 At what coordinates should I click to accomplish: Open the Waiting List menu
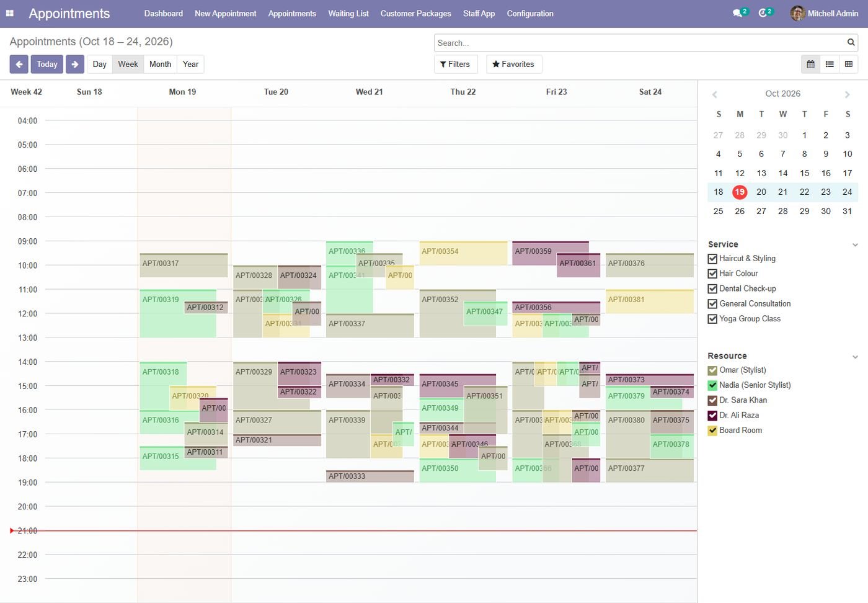coord(348,14)
